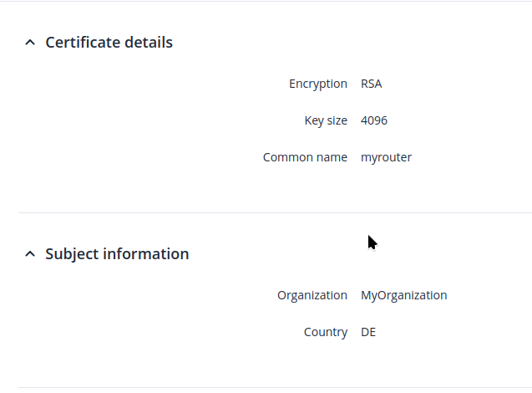Click the Common name label
Image resolution: width=532 pixels, height=393 pixels.
[x=305, y=157]
